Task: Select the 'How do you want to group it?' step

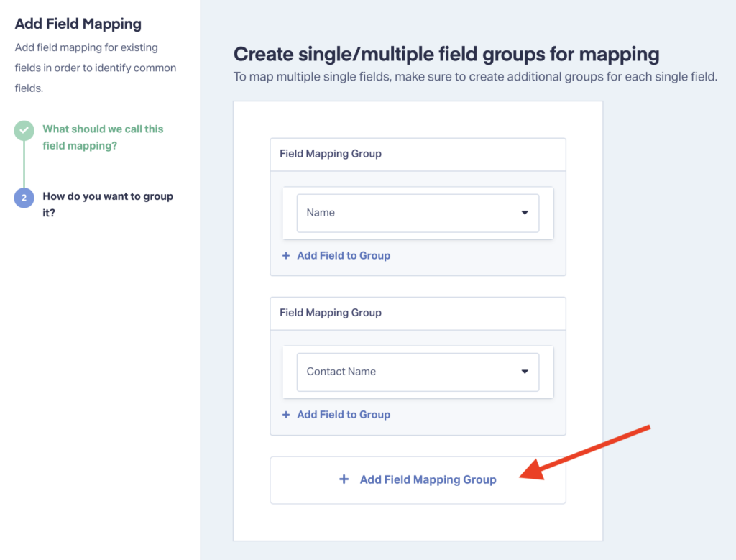Action: click(x=108, y=204)
